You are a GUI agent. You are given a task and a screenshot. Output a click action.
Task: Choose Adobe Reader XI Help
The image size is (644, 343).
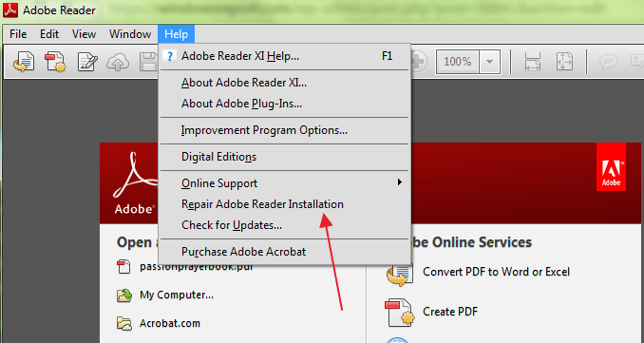[x=285, y=56]
